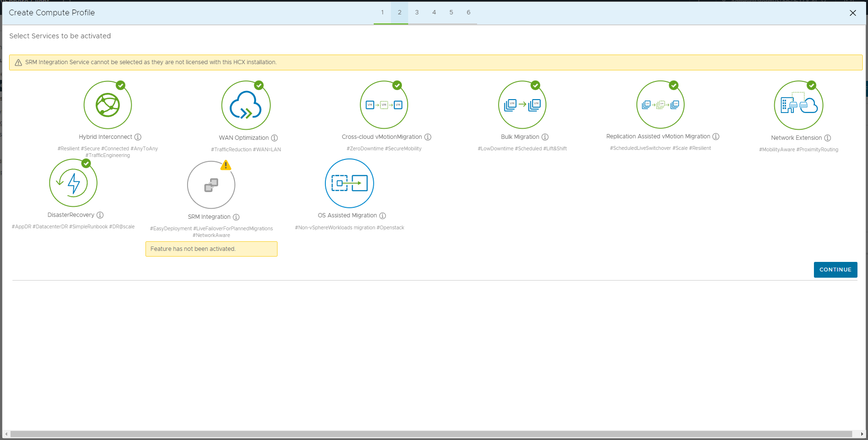Click the #MobilityAware #ProximityRouting tags
This screenshot has height=440, width=868.
pos(799,150)
